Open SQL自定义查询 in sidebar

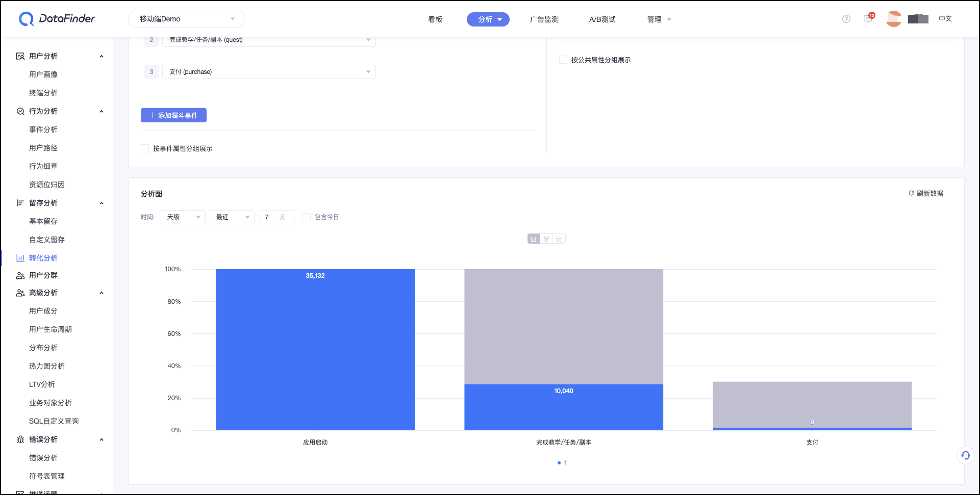[54, 421]
